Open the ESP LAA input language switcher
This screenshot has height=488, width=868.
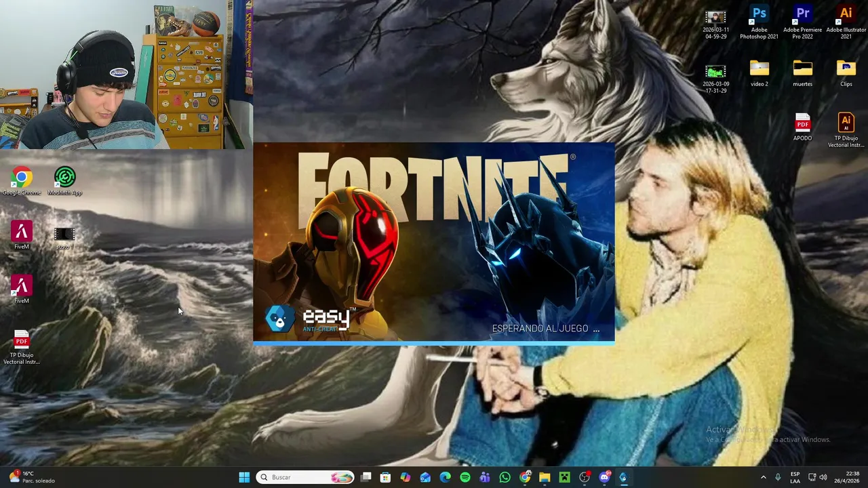(795, 477)
